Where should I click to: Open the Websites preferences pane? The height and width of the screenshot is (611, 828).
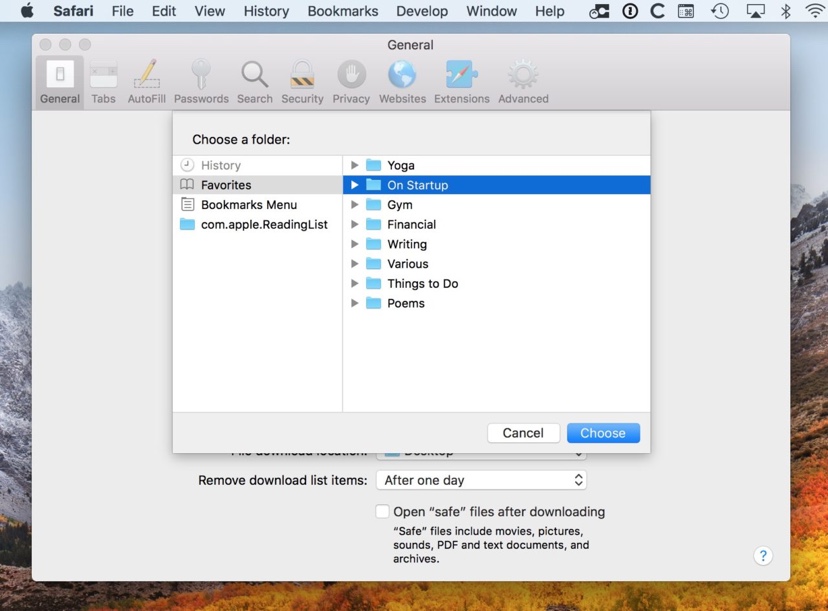coord(402,82)
